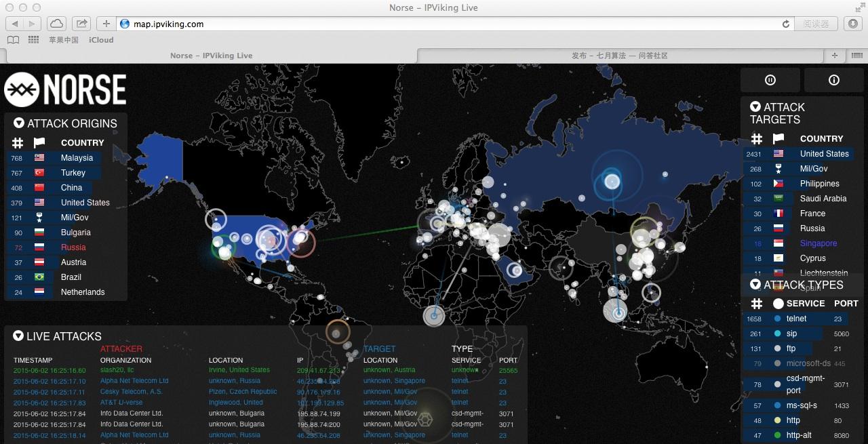
Task: Select ftp service row
Action: [x=804, y=348]
